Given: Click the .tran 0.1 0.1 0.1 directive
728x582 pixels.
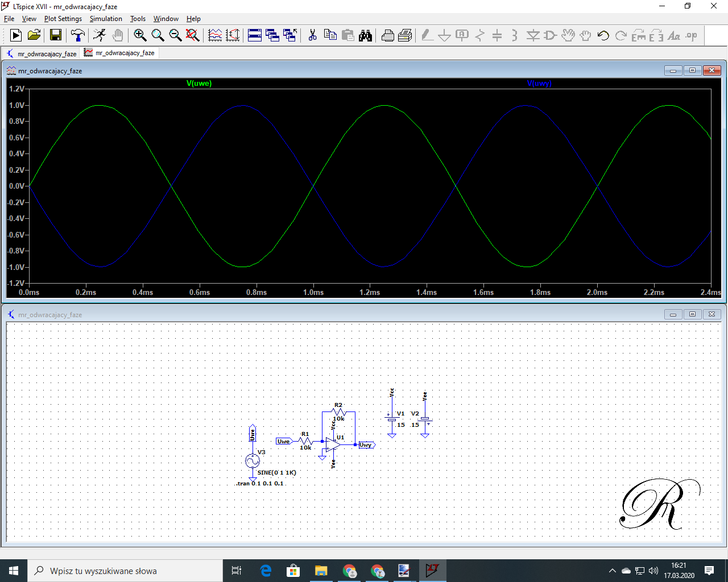Looking at the screenshot, I should pyautogui.click(x=260, y=484).
